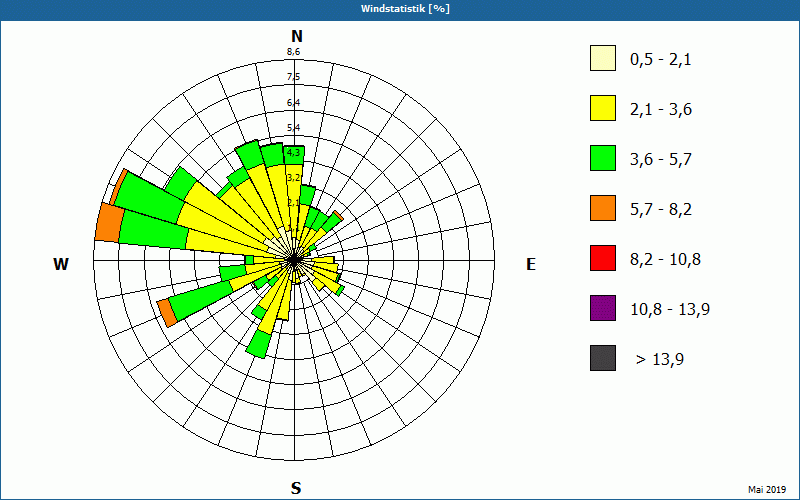This screenshot has width=800, height=500.
Task: Click the '5,7 - 8,2' legend text
Action: tap(661, 210)
